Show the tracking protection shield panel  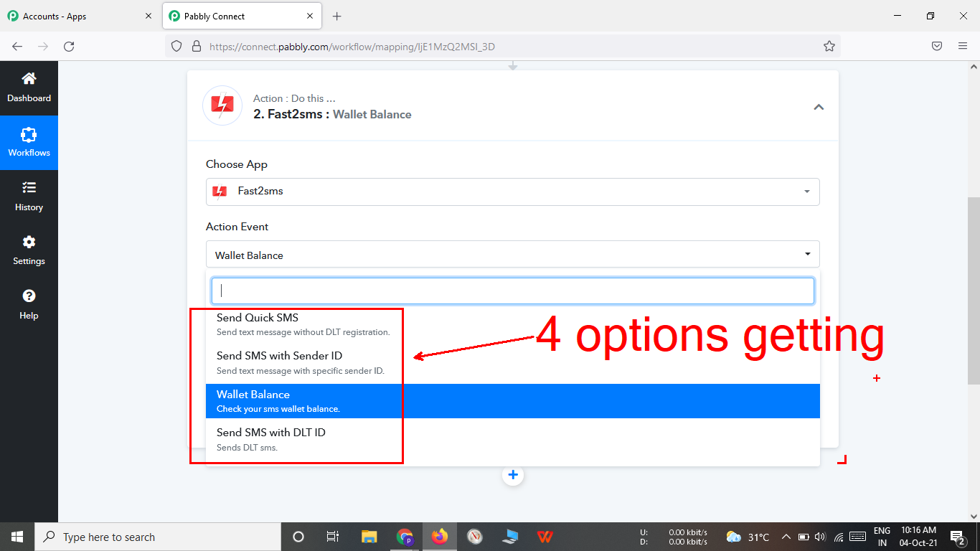pyautogui.click(x=177, y=46)
